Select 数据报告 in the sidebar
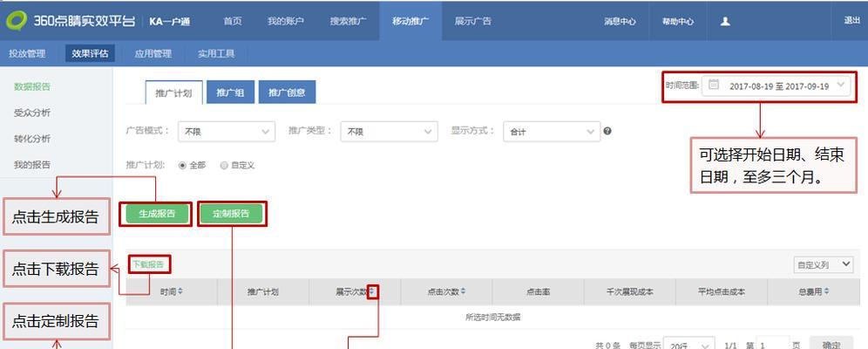Viewport: 868px width, 349px height. tap(32, 86)
